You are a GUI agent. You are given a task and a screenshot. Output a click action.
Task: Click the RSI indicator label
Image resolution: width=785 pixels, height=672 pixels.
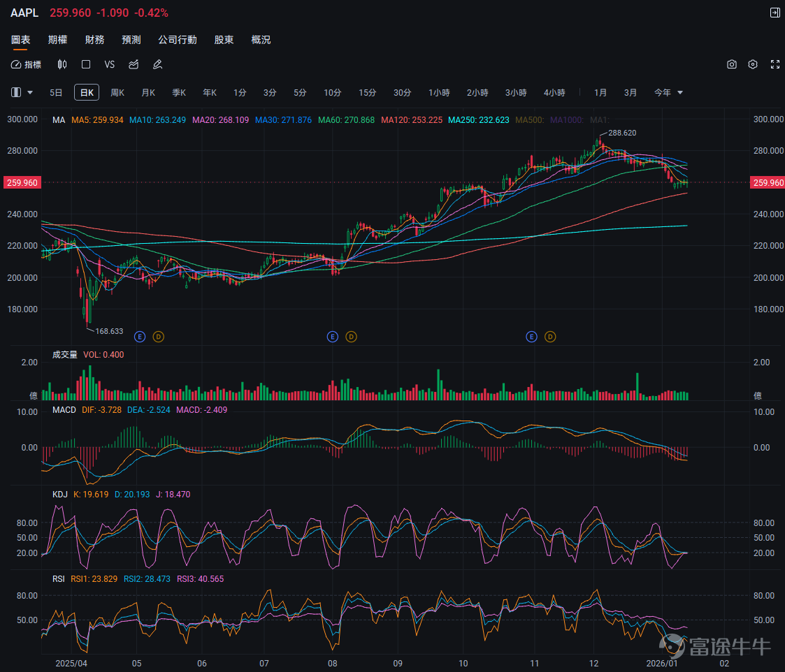click(x=59, y=579)
